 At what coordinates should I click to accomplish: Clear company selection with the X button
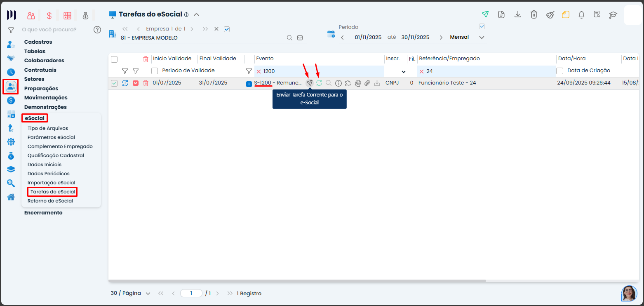[x=216, y=29]
